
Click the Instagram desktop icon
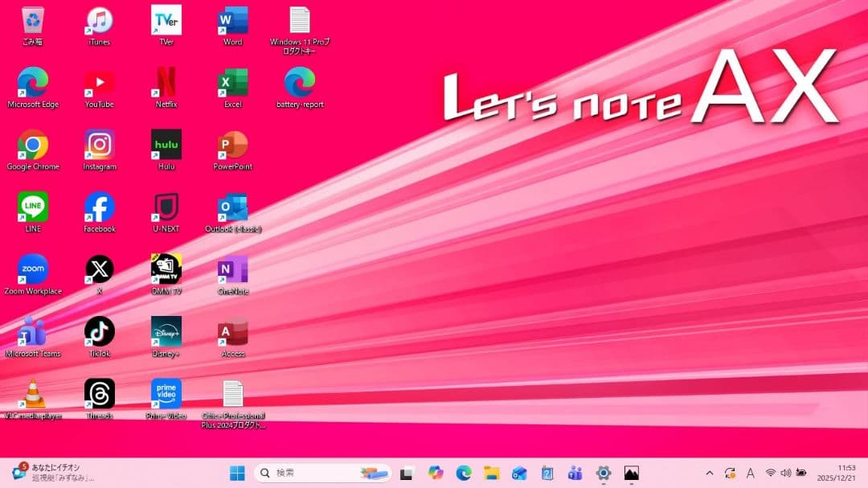(100, 146)
